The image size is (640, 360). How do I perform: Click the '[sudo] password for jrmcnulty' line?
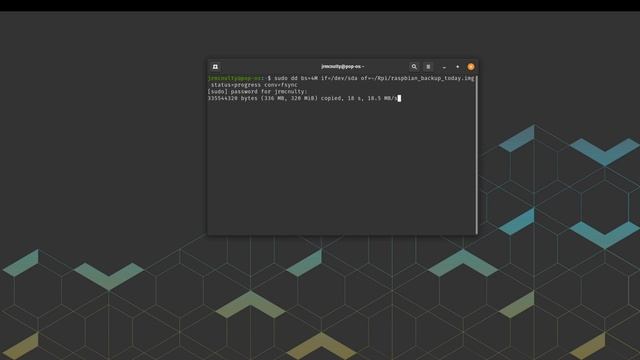[x=258, y=91]
